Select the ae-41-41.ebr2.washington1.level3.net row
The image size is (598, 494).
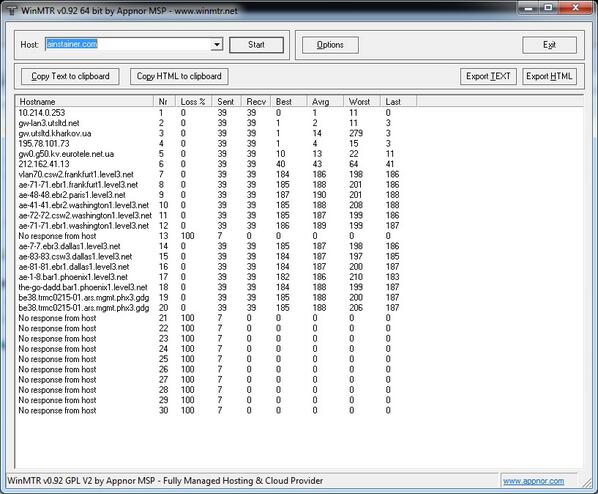216,205
